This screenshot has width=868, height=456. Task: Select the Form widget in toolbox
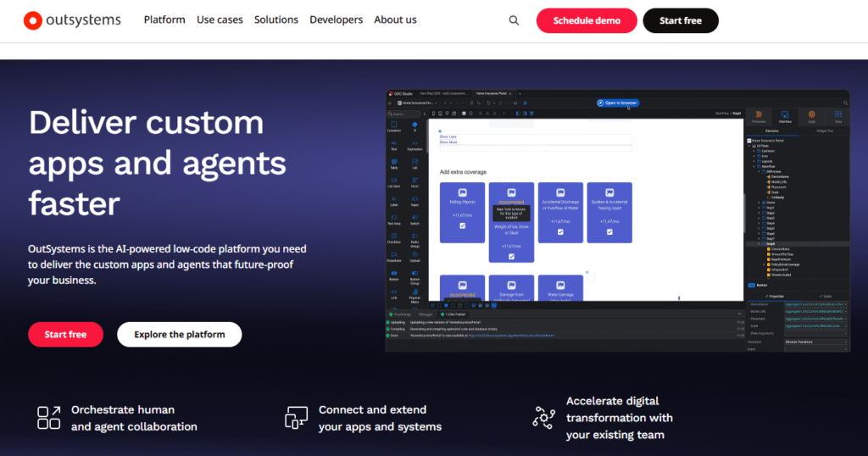(x=415, y=182)
